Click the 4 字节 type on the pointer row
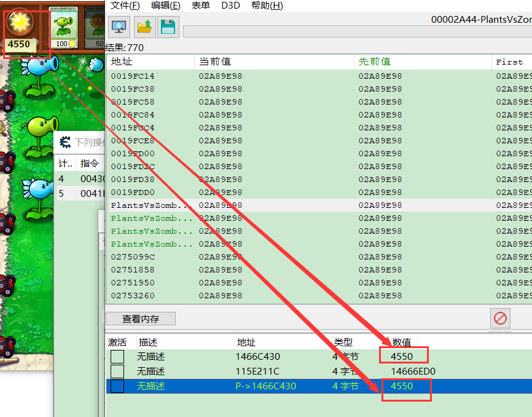The image size is (532, 417). coord(345,386)
